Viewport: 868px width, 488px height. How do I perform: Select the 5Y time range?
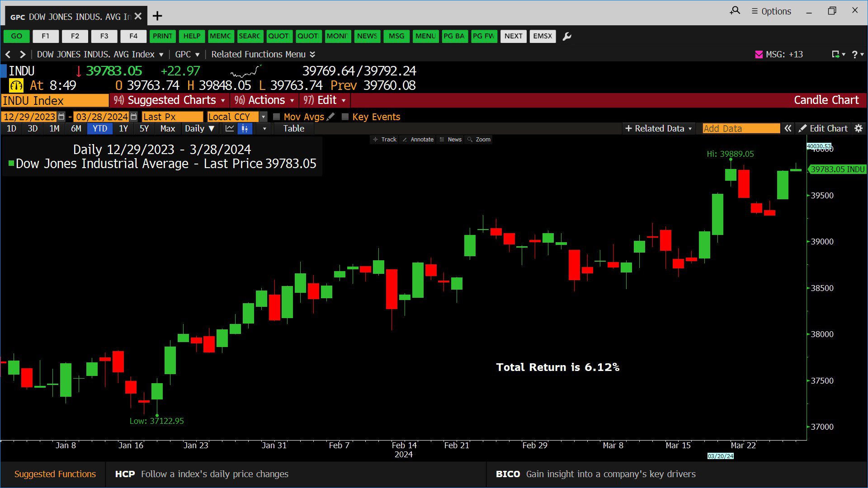144,128
